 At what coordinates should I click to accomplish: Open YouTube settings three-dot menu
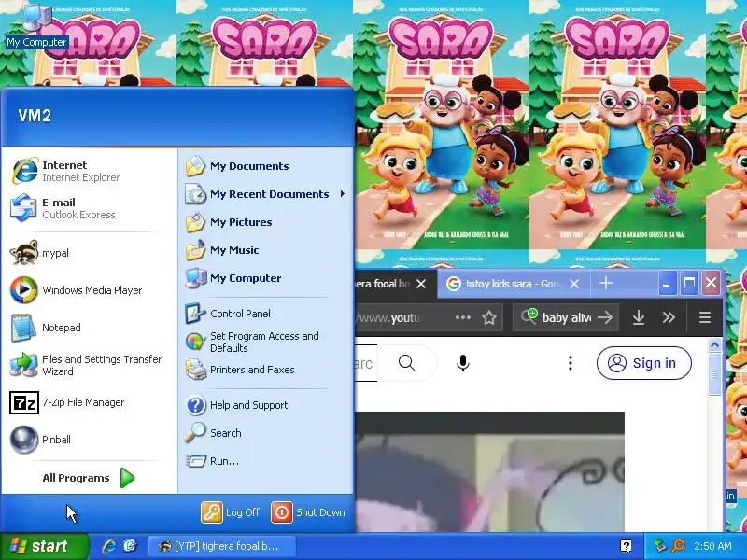click(x=571, y=363)
